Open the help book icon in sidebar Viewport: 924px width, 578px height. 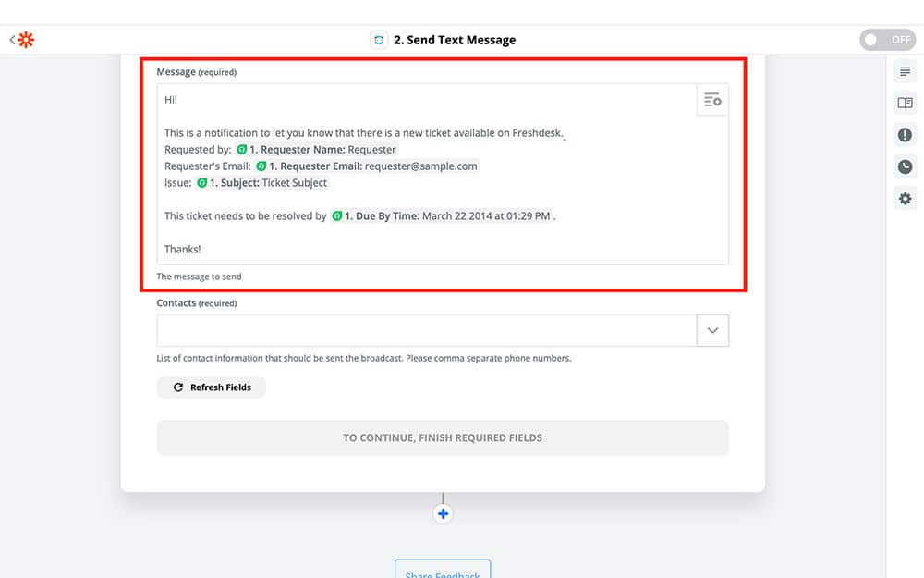coord(905,104)
